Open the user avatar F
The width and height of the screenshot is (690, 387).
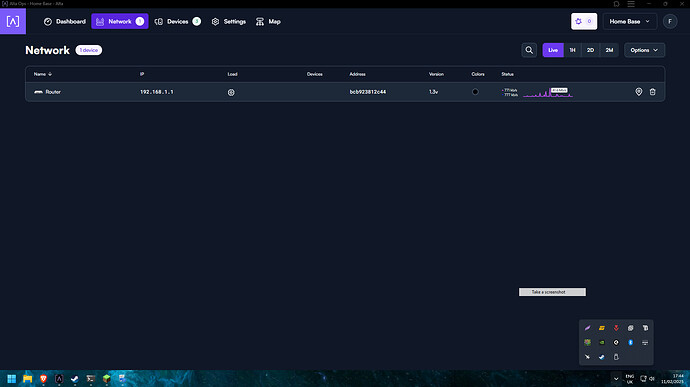[x=670, y=21]
